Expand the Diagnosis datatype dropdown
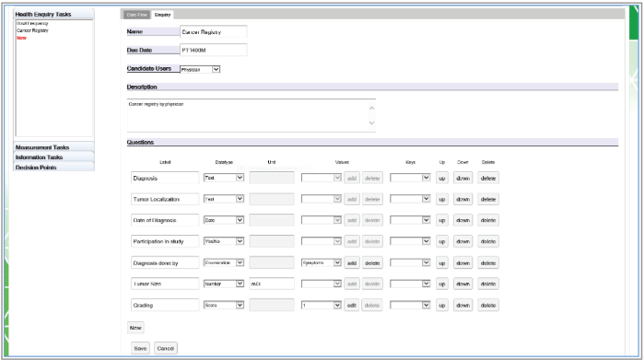Image resolution: width=644 pixels, height=360 pixels. click(224, 178)
